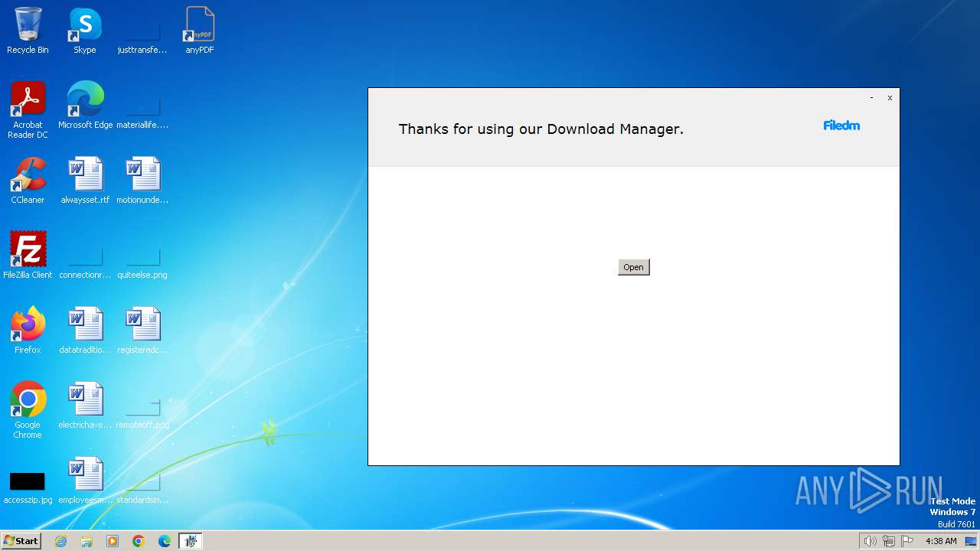Image resolution: width=980 pixels, height=551 pixels.
Task: Click the Show desktop tray button
Action: click(972, 541)
